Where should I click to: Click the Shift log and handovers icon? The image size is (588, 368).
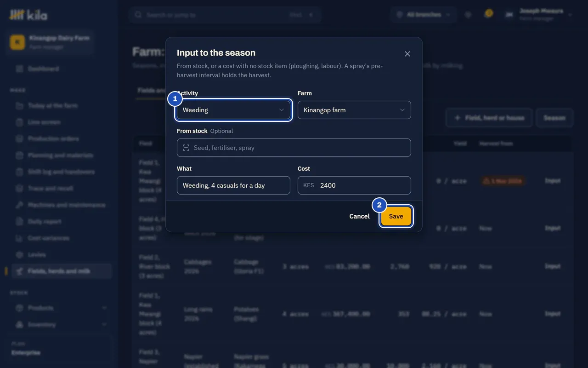point(19,172)
